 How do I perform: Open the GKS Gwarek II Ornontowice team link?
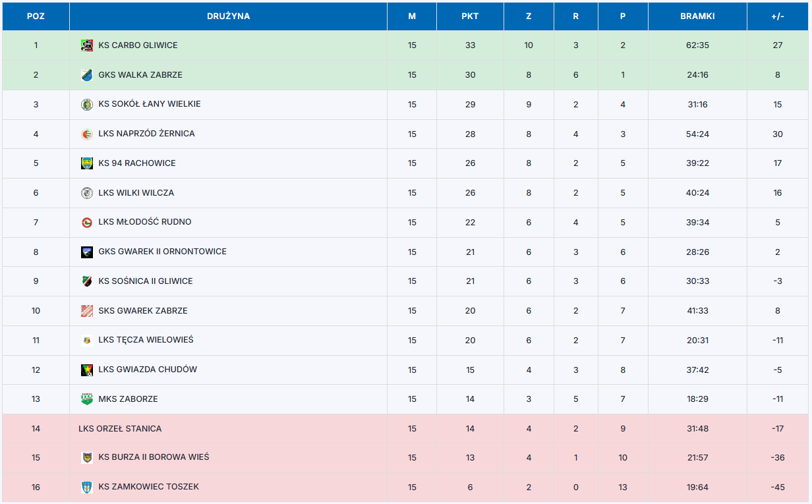pos(162,252)
